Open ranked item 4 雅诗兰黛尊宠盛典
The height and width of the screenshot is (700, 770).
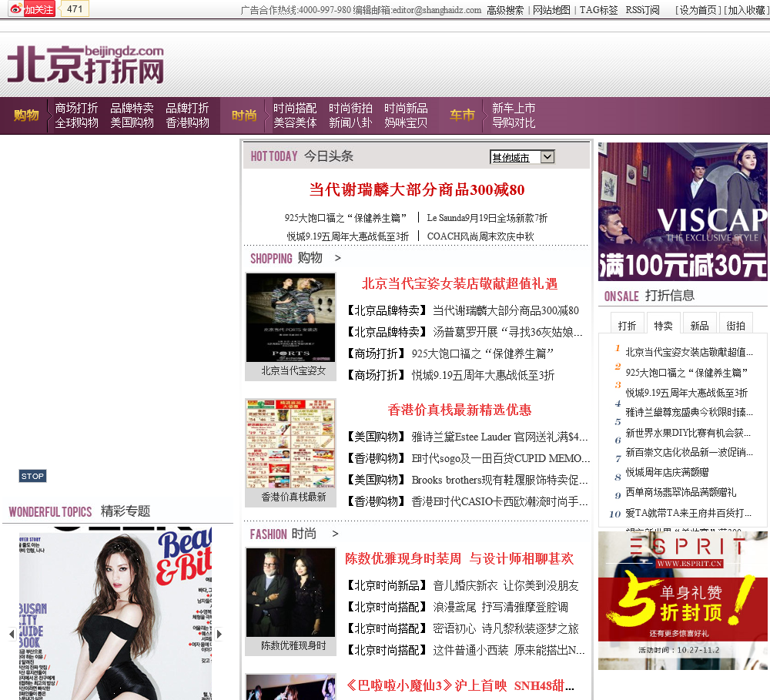689,412
